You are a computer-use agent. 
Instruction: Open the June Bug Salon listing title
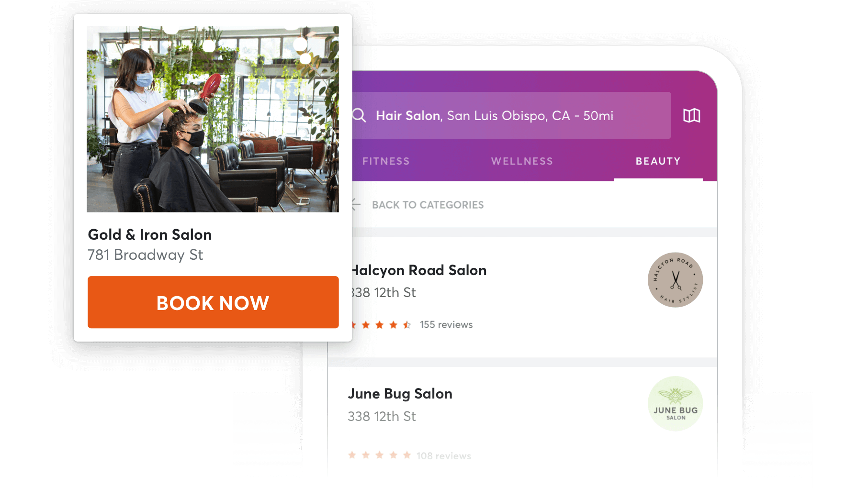400,394
